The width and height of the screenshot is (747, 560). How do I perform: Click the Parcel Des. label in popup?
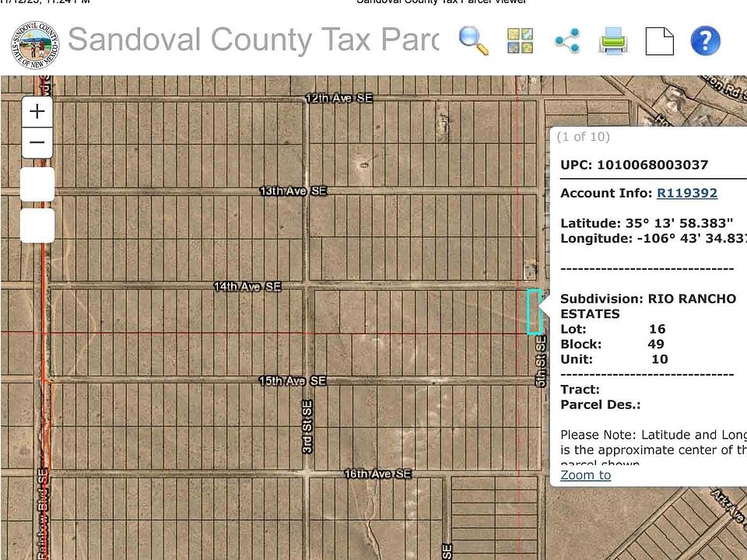pos(600,404)
